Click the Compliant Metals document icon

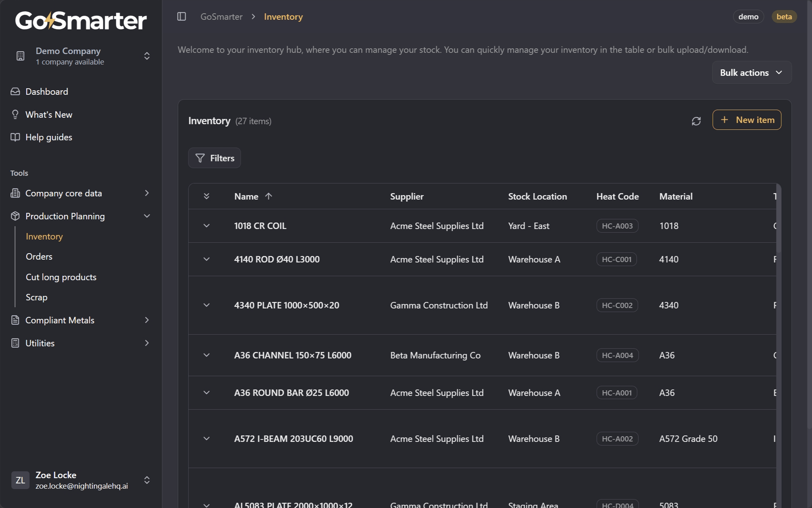[x=15, y=320]
